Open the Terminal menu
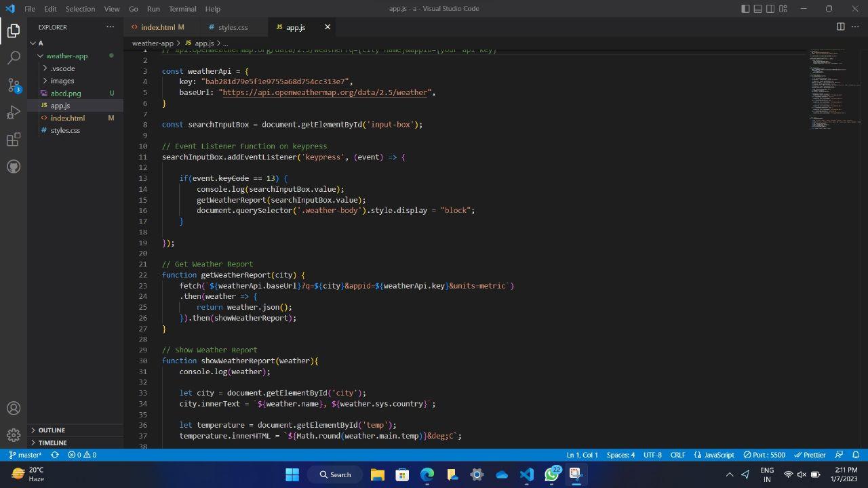Viewport: 868px width, 488px height. 182,9
